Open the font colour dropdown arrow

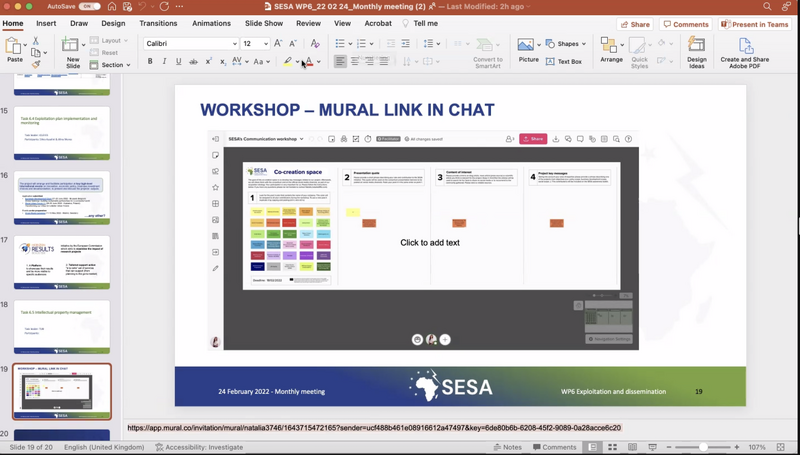point(319,61)
